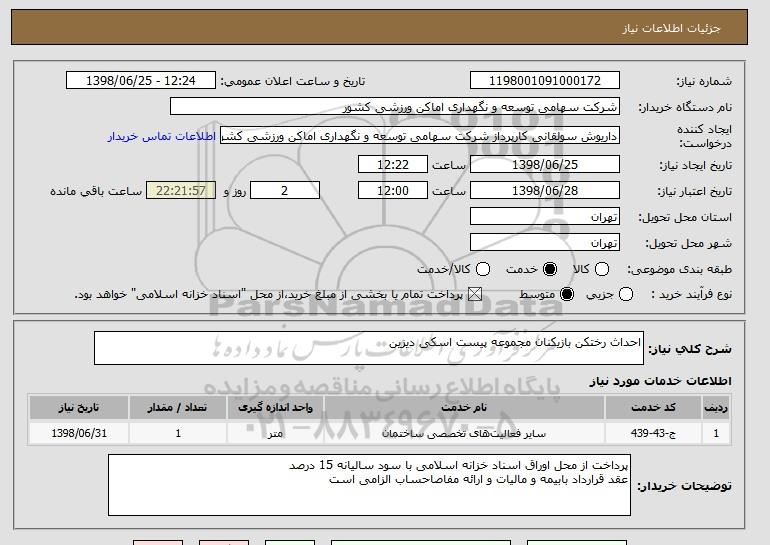
Task: Select the خدمت radio button
Action: (x=550, y=269)
